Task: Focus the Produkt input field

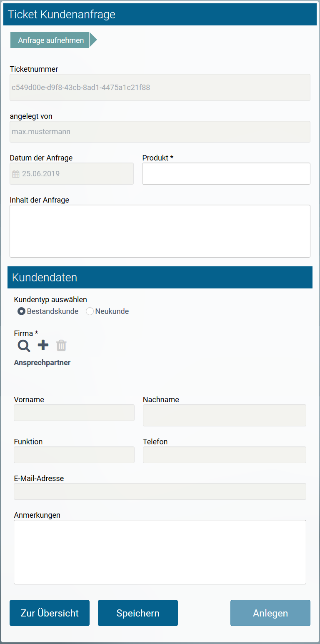Action: point(226,174)
